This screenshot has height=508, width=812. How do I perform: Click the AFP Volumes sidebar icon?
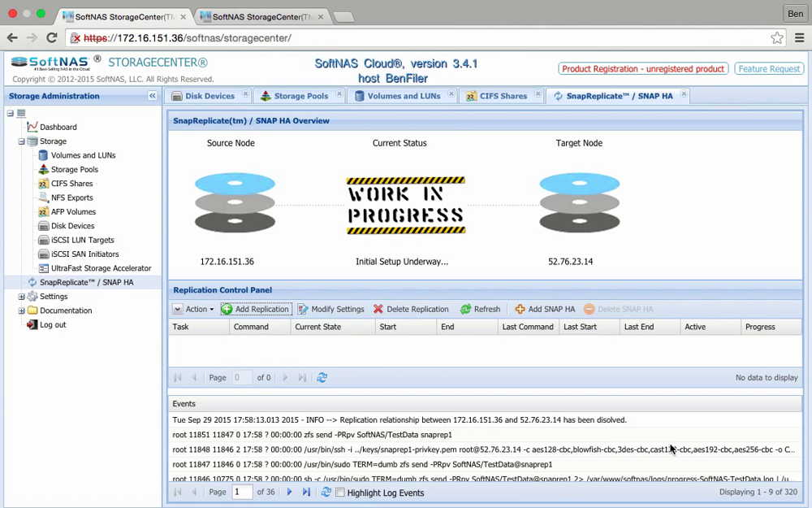(43, 211)
